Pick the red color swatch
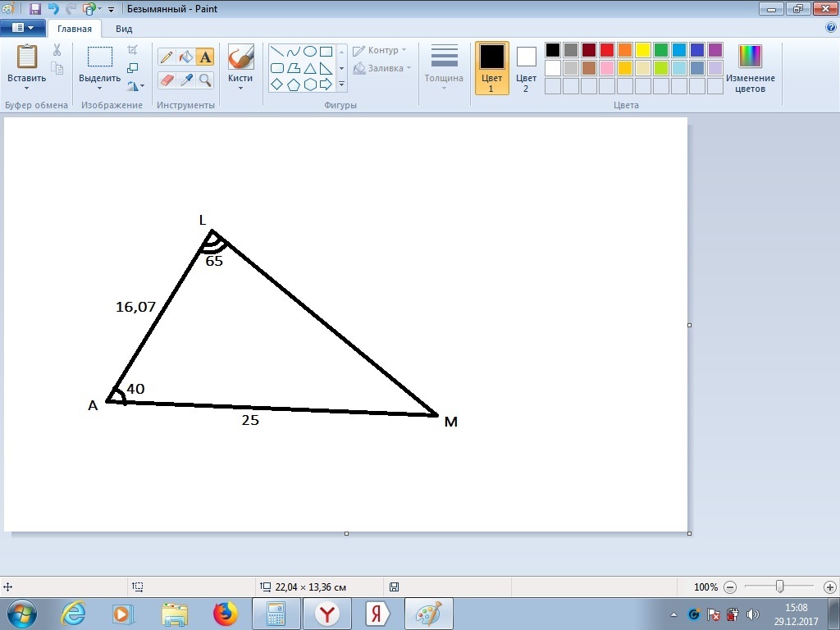 pyautogui.click(x=607, y=50)
